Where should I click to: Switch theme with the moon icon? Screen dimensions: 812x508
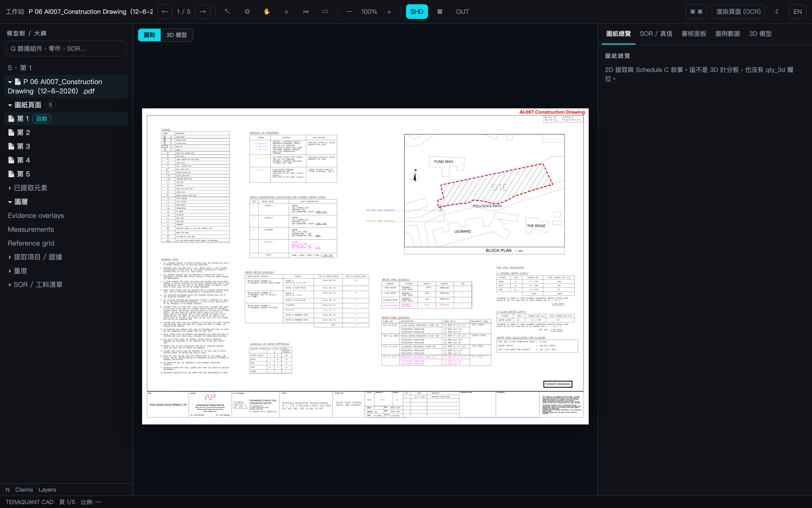[x=777, y=12]
